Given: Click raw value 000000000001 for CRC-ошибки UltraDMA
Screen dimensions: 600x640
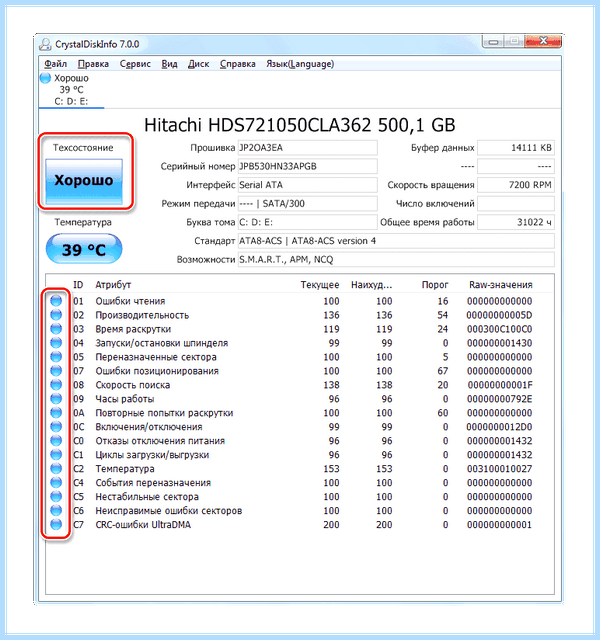Looking at the screenshot, I should point(500,524).
